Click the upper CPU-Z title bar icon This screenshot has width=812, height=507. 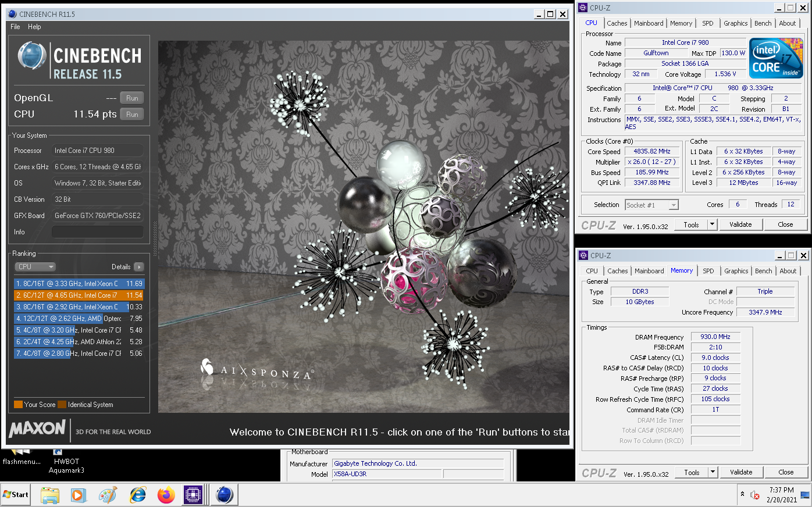583,8
